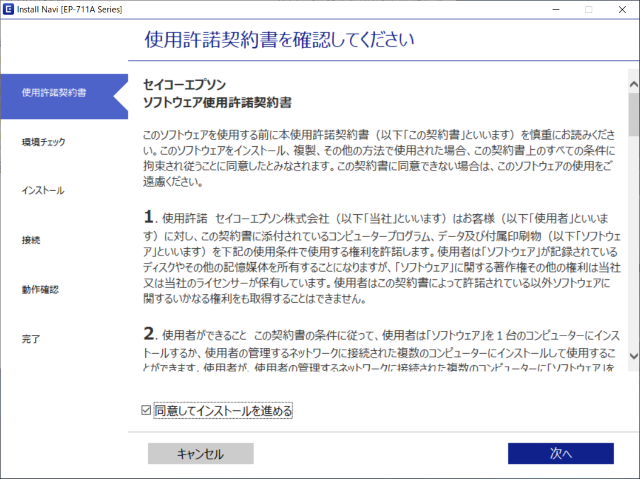Click the license scrollbar down arrow
Viewport: 640px width, 479px height.
[633, 356]
